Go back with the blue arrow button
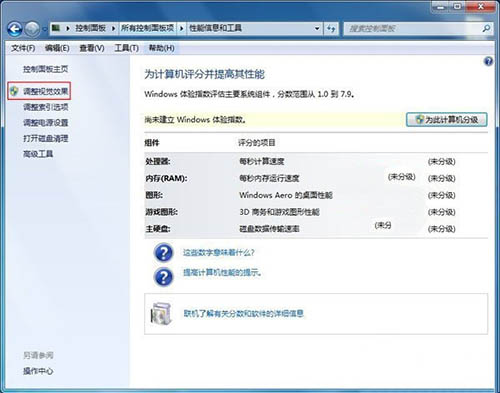Image resolution: width=500 pixels, height=393 pixels. pyautogui.click(x=15, y=29)
